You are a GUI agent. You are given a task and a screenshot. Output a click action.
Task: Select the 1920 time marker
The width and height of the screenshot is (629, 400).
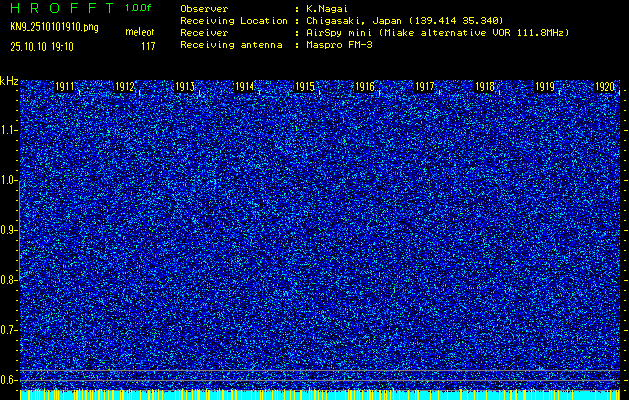[604, 88]
